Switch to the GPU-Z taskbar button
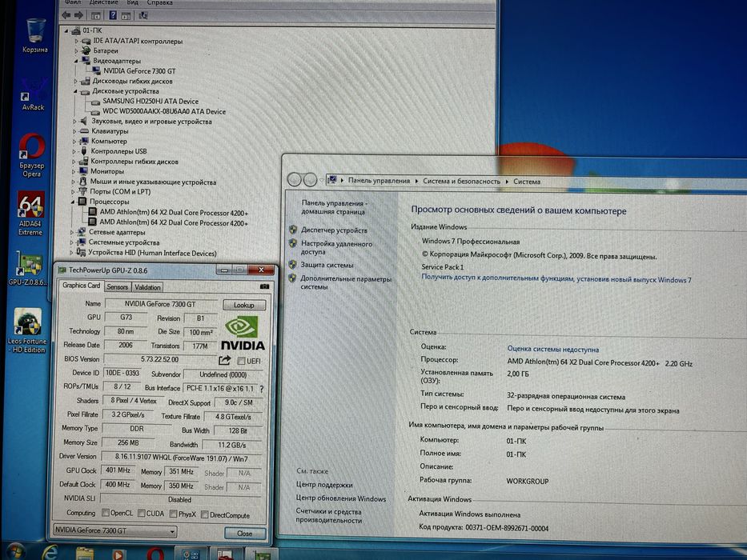Viewport: 747px width, 560px height. point(260,554)
